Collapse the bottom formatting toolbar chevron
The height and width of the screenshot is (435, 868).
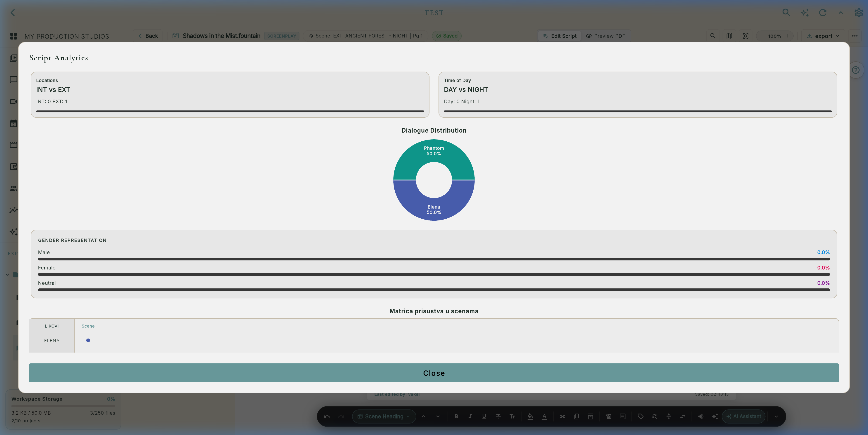[776, 416]
